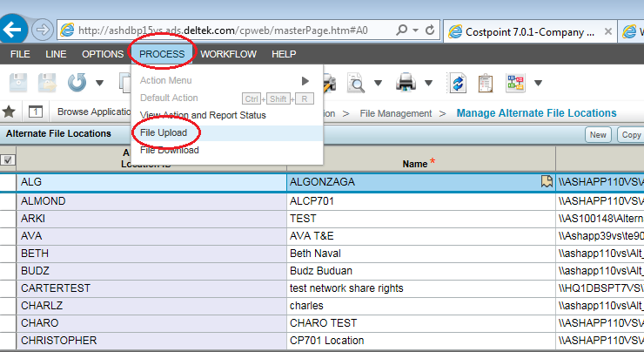644x352 pixels.
Task: Click the Beth Naval name cell
Action: point(420,254)
